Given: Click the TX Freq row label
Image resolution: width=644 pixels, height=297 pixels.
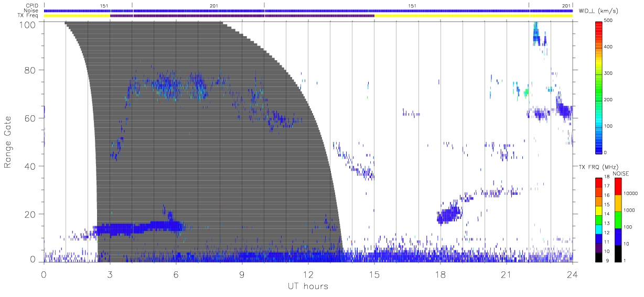Looking at the screenshot, I should (29, 16).
